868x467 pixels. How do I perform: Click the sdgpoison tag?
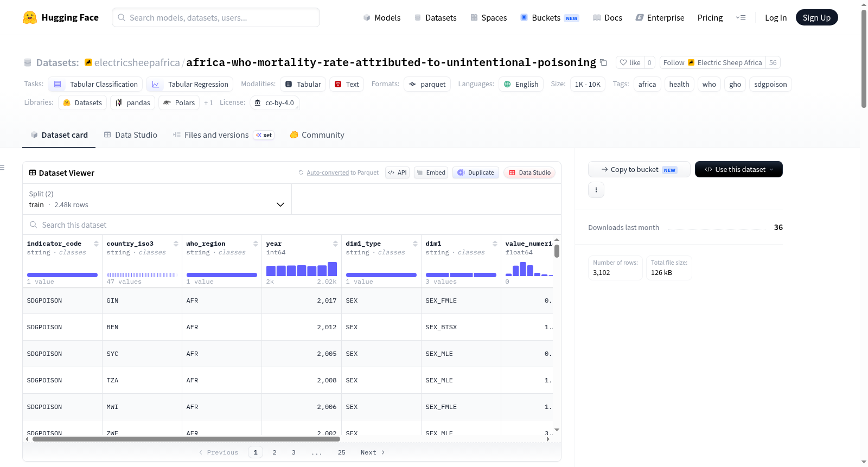pyautogui.click(x=770, y=84)
